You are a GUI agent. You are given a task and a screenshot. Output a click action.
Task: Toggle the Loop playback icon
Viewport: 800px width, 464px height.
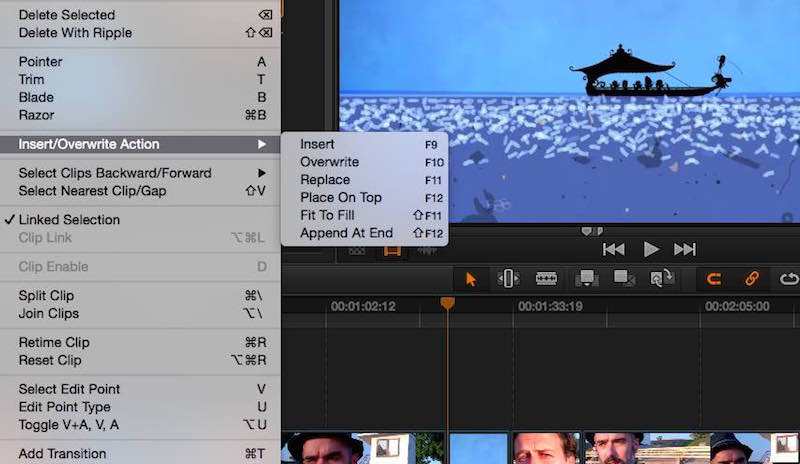click(789, 279)
